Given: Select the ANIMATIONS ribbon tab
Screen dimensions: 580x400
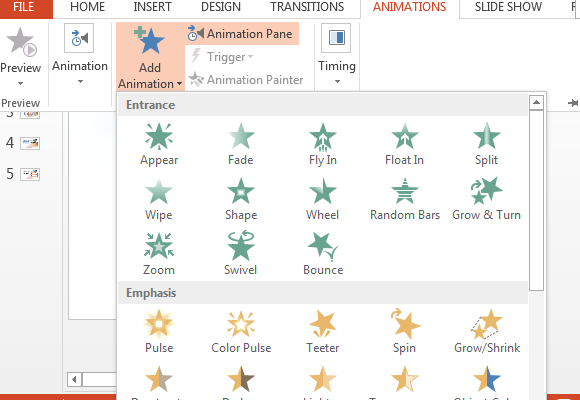Looking at the screenshot, I should click(409, 7).
